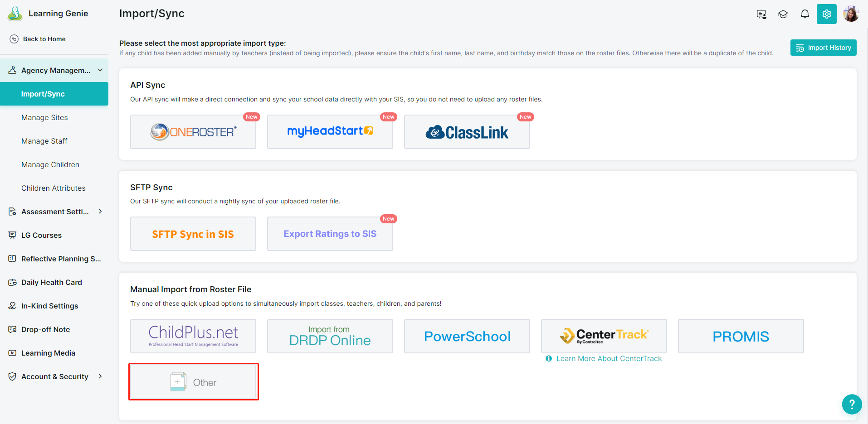Select the Other roster file option

[194, 382]
